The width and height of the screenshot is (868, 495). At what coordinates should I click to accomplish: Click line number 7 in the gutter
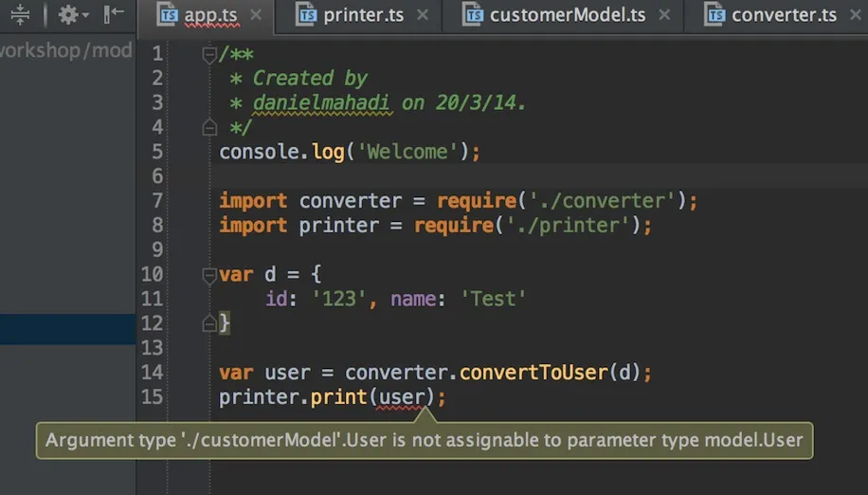157,200
